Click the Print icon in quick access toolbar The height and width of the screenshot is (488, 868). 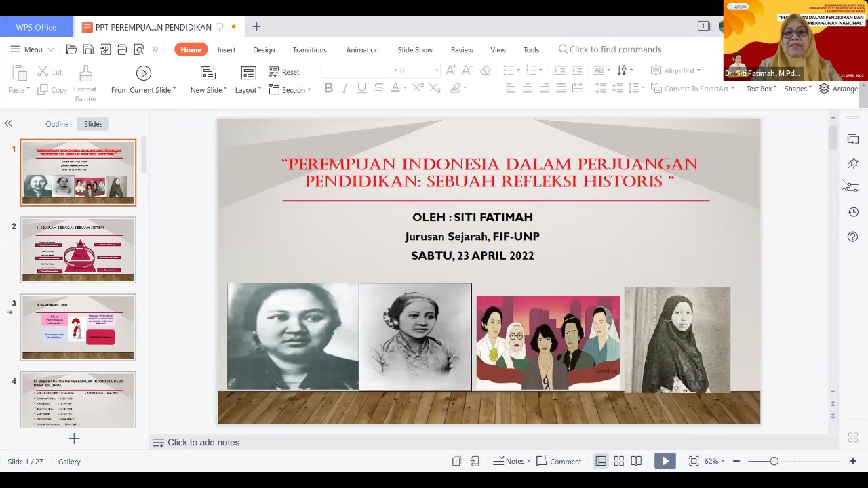(x=122, y=49)
